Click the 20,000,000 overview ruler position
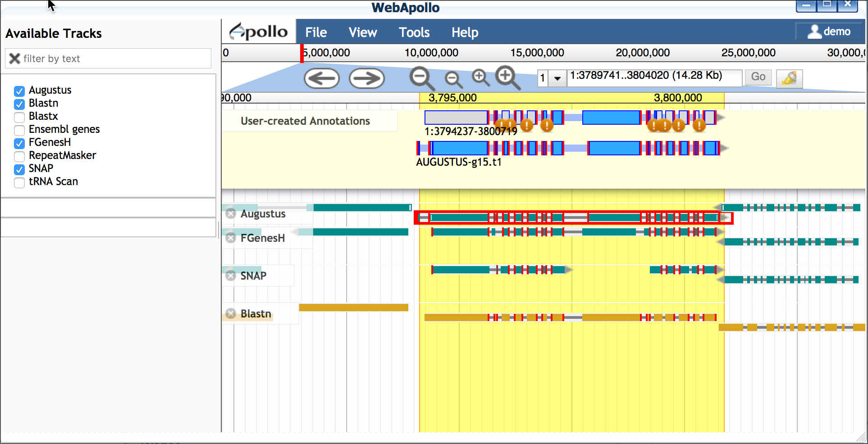 (643, 53)
